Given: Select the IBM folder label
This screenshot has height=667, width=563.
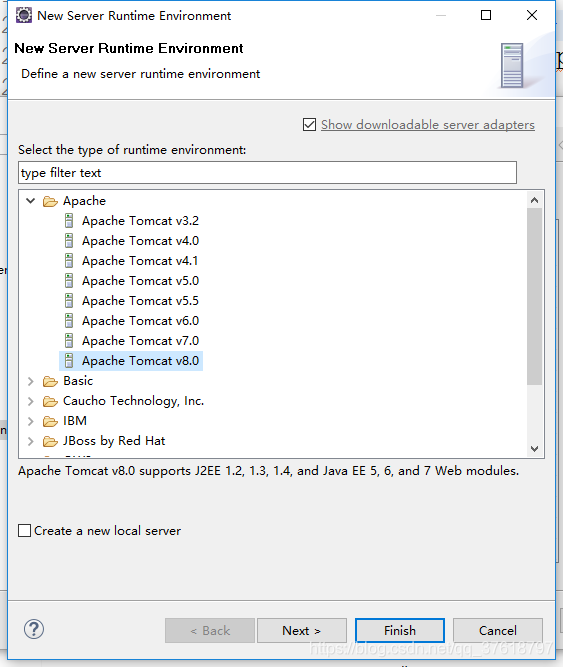Looking at the screenshot, I should coord(75,421).
